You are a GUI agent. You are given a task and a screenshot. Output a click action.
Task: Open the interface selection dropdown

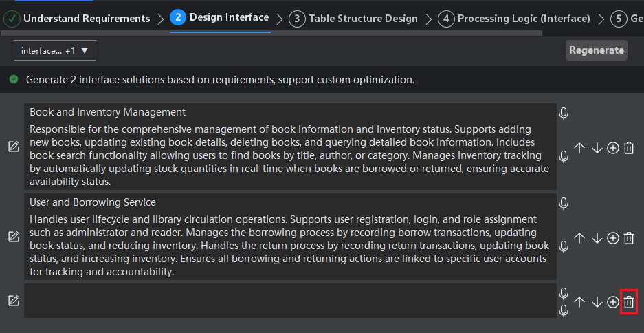tap(55, 50)
